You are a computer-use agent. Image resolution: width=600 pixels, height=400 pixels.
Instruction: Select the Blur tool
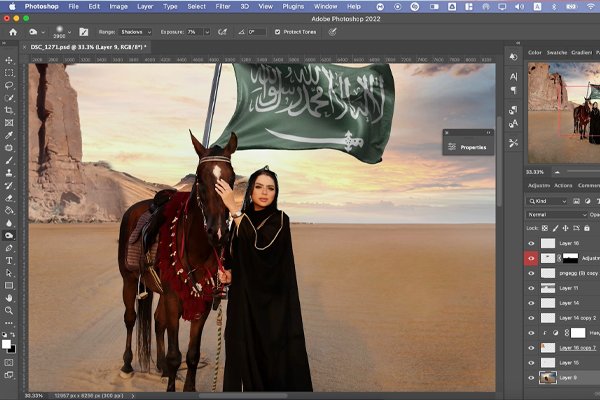coord(9,223)
